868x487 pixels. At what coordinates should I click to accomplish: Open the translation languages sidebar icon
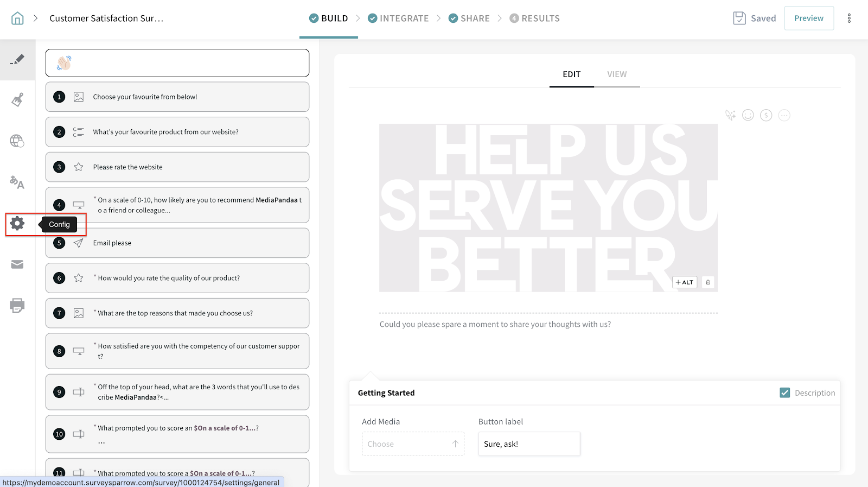point(17,182)
